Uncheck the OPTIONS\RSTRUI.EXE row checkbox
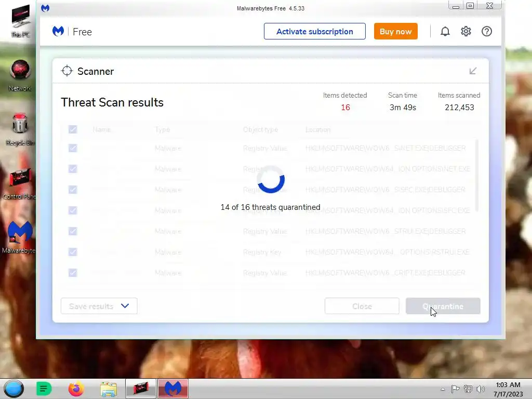 [x=73, y=252]
